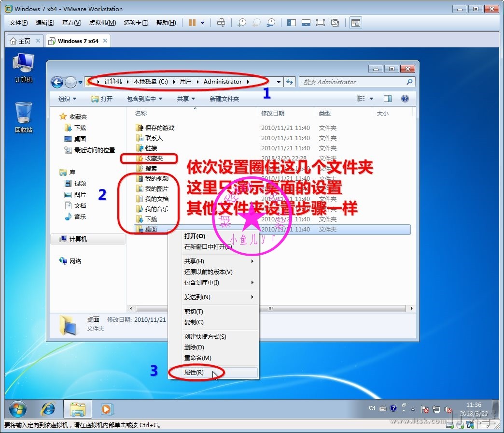Open the snapshot manager icon

point(271,23)
